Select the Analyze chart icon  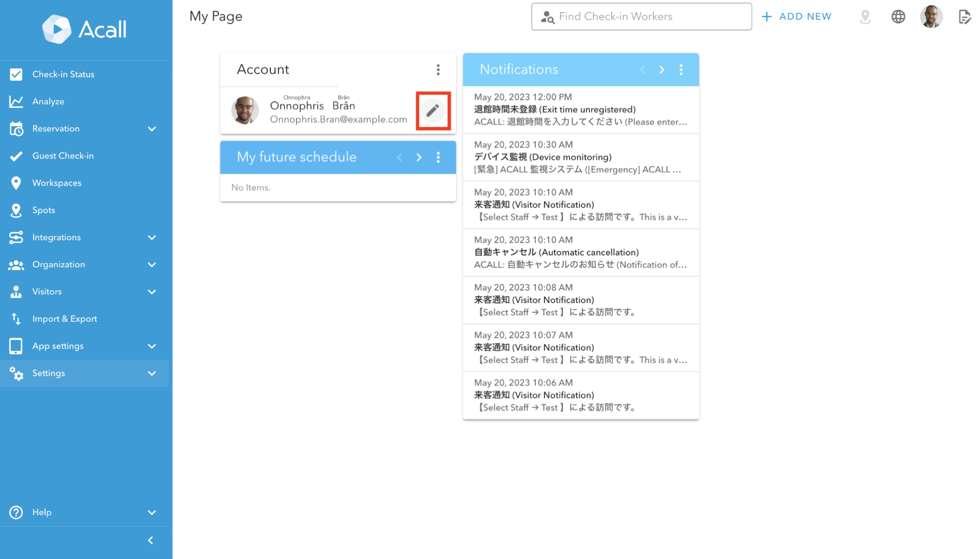[16, 101]
